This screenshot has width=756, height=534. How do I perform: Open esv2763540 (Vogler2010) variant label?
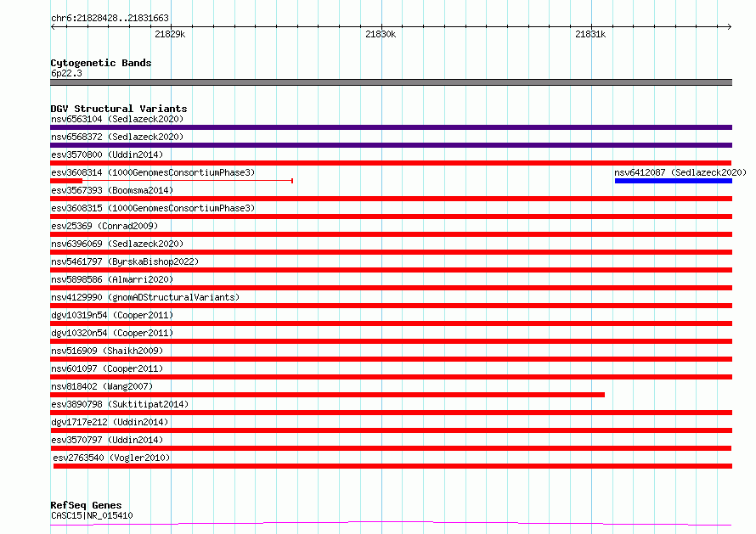pos(111,458)
